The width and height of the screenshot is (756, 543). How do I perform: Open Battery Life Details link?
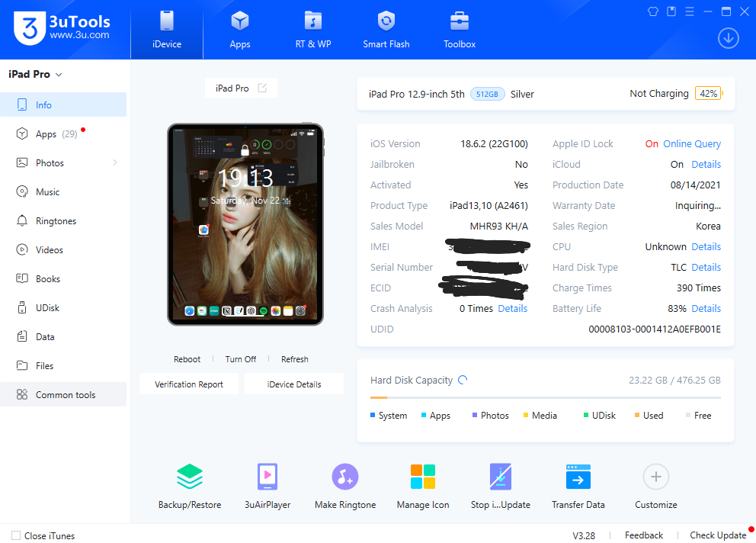click(x=706, y=309)
